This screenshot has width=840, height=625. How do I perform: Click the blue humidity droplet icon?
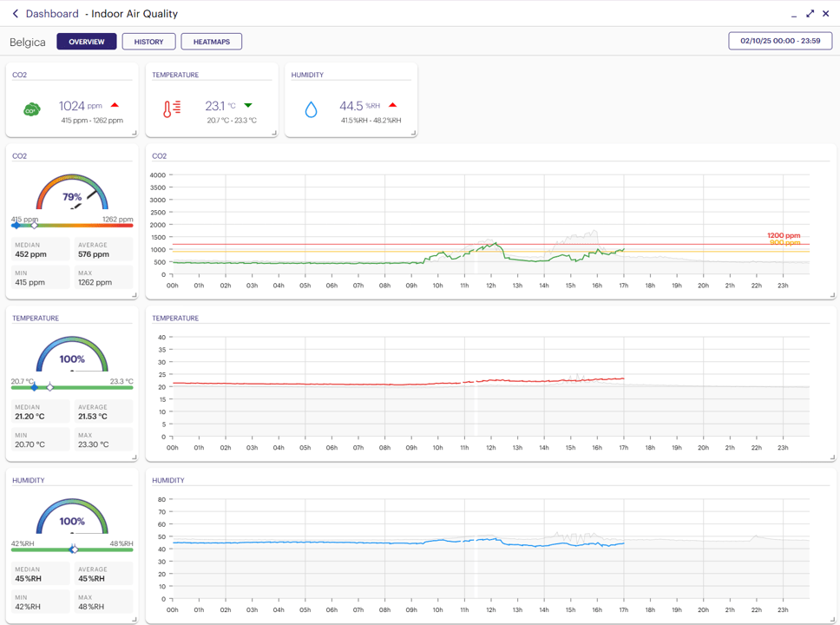pyautogui.click(x=311, y=109)
